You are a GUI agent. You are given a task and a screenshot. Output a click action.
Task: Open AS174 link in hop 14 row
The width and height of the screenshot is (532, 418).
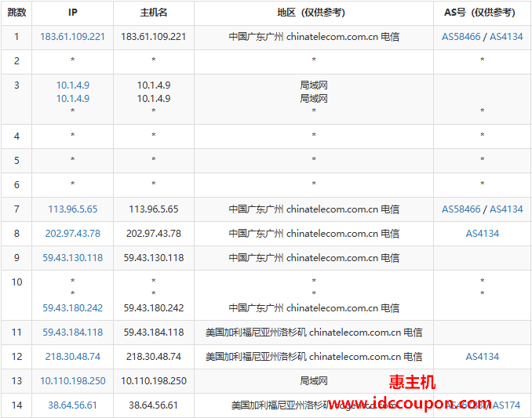tap(508, 405)
